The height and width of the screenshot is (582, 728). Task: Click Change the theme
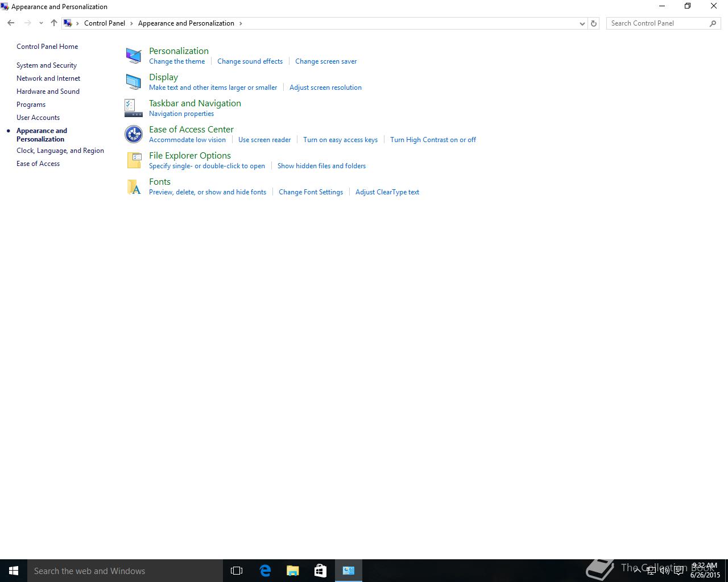177,61
